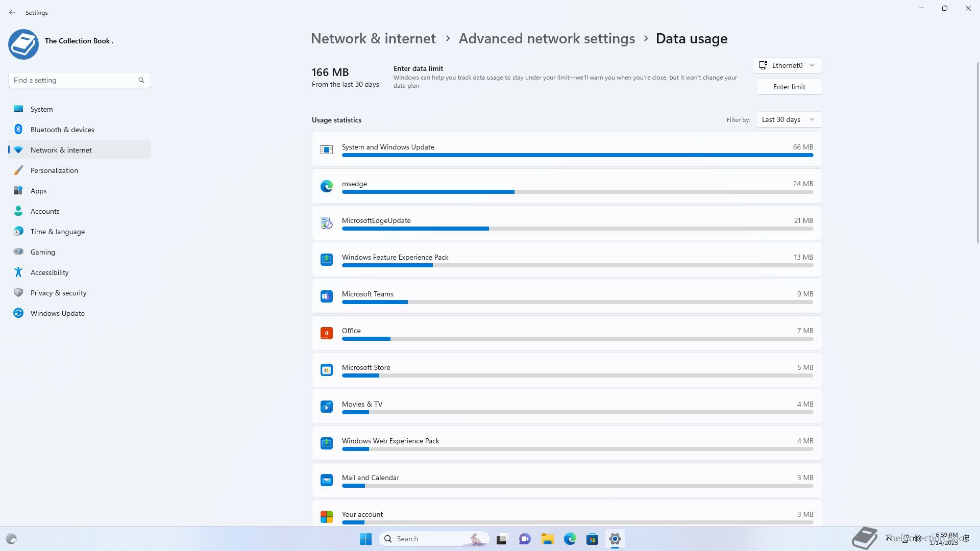Image resolution: width=980 pixels, height=551 pixels.
Task: Click the Apps icon in sidebar
Action: click(x=18, y=191)
